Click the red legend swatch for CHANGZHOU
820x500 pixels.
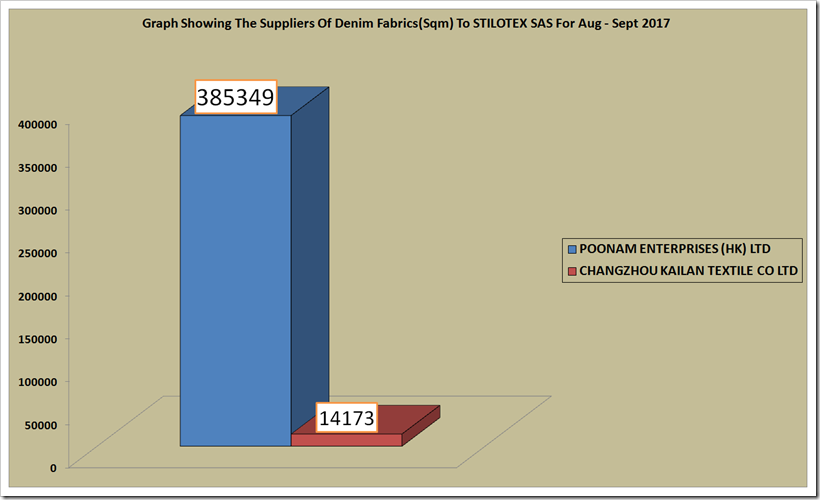[x=572, y=271]
